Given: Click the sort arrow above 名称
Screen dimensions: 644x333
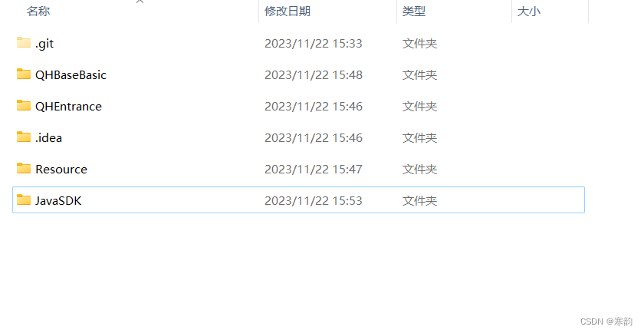Looking at the screenshot, I should click(x=140, y=2).
